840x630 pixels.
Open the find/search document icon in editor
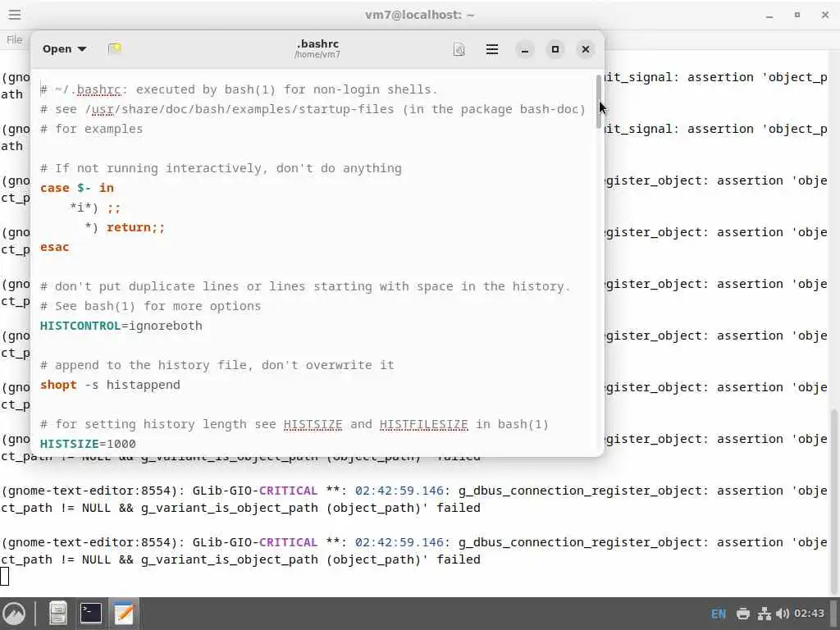point(459,49)
